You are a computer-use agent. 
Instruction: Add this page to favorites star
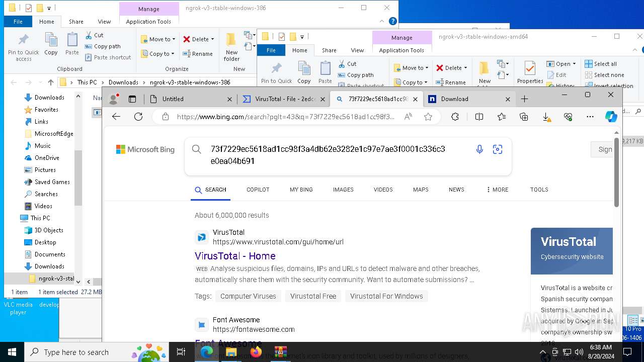click(428, 117)
